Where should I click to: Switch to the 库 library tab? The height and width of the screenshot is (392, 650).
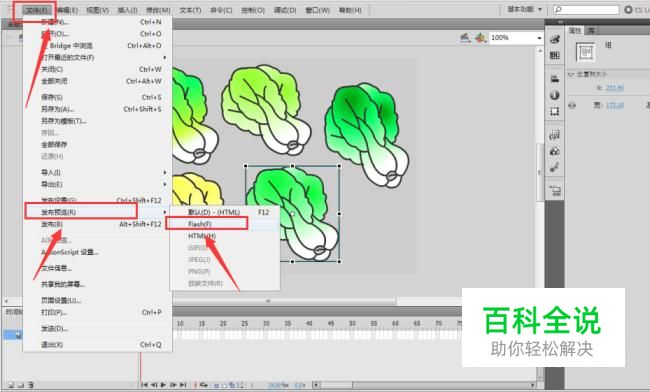coord(591,30)
